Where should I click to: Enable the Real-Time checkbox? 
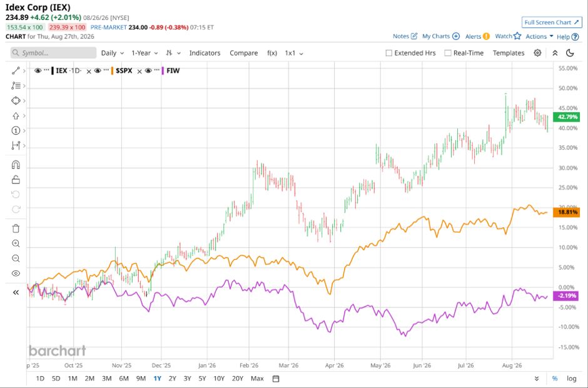pos(448,53)
